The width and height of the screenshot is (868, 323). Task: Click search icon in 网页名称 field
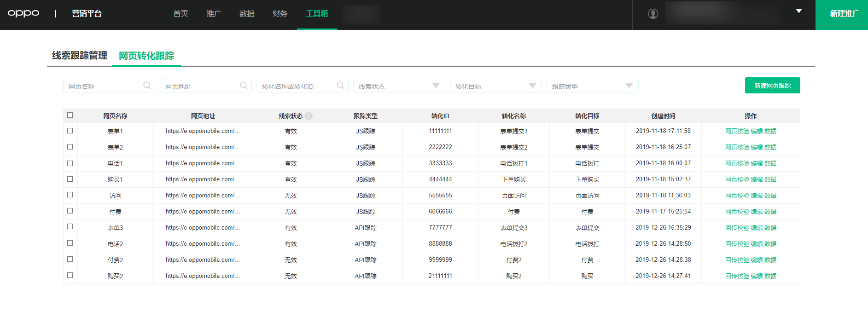click(147, 85)
